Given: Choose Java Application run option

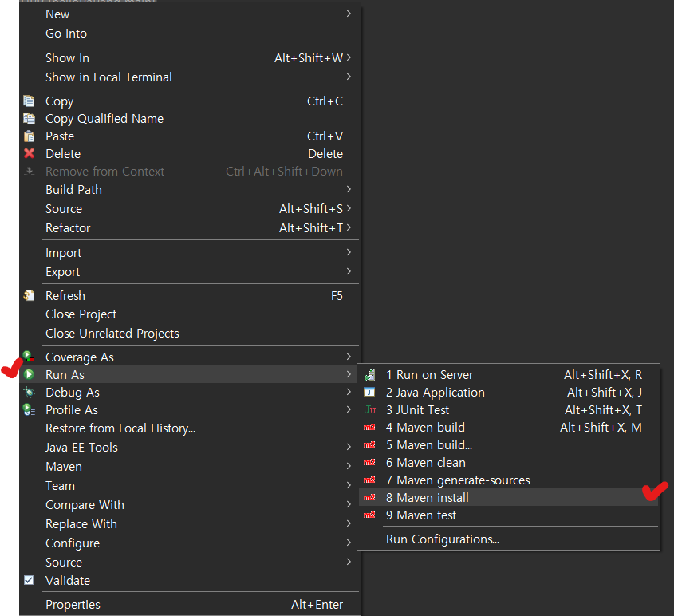Looking at the screenshot, I should (x=435, y=393).
